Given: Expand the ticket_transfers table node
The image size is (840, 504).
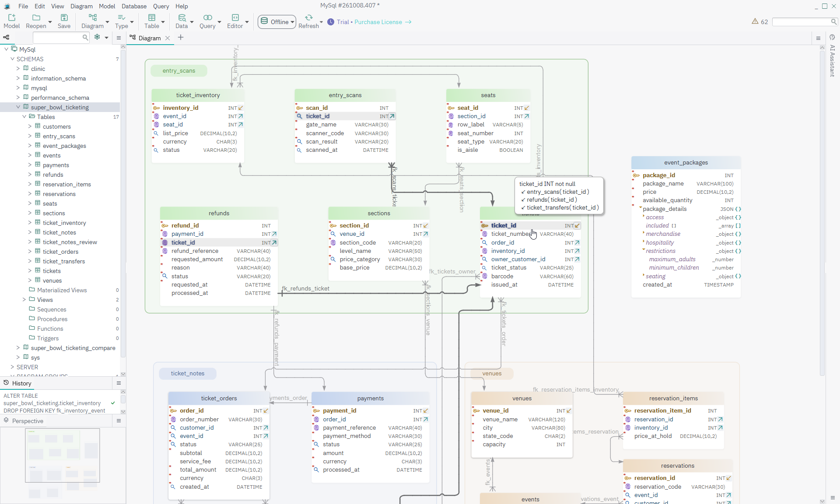Looking at the screenshot, I should click(x=30, y=261).
